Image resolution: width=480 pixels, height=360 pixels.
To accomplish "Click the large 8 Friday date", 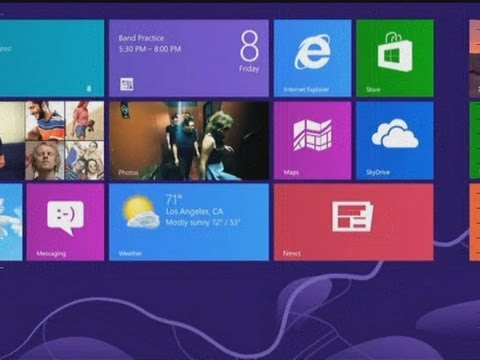I will pos(249,52).
